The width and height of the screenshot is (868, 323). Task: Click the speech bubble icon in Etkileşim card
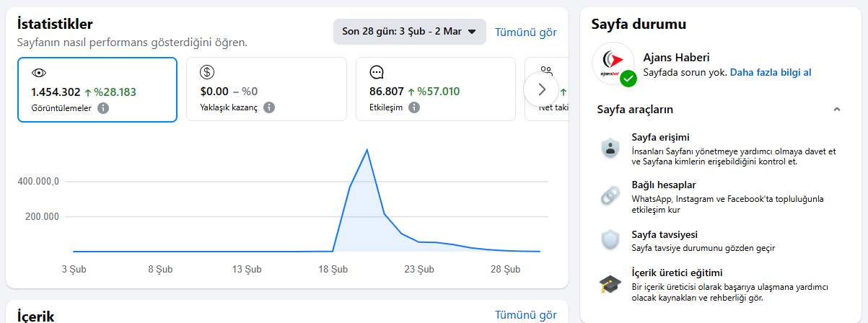pos(376,72)
